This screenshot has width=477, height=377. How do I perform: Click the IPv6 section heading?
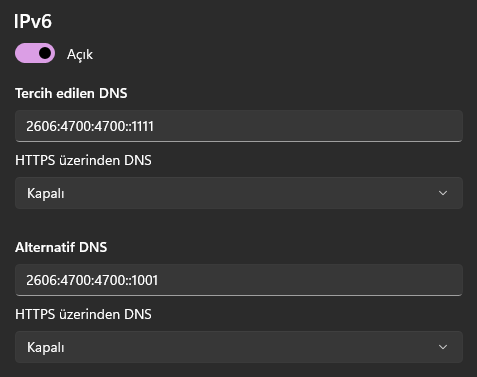(33, 21)
